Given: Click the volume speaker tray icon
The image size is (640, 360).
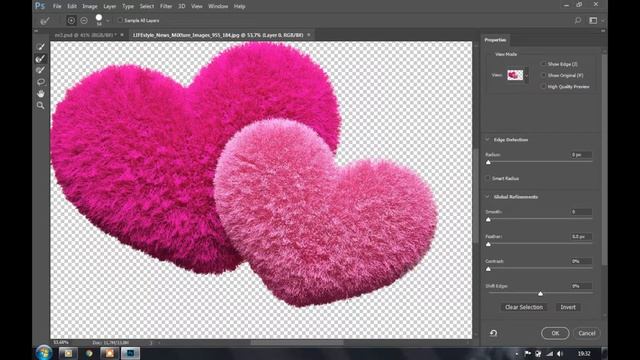Looking at the screenshot, I should 560,353.
